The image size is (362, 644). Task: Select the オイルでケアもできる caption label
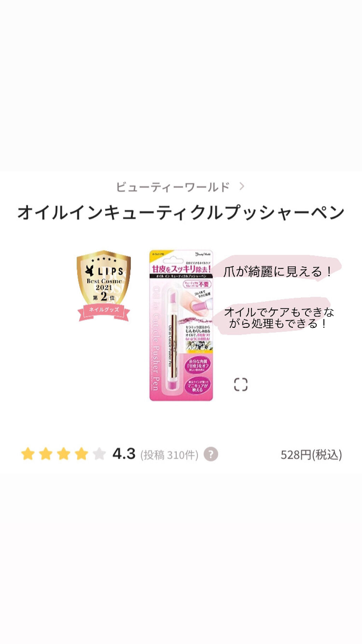point(279,318)
